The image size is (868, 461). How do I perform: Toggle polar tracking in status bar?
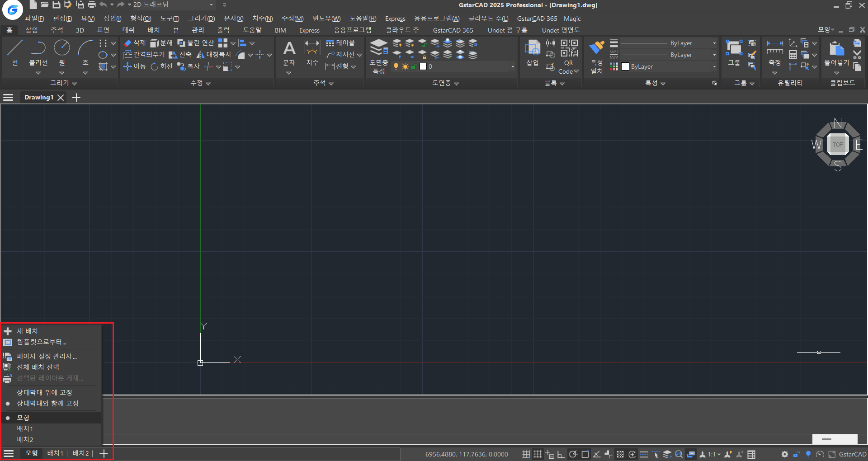click(573, 454)
